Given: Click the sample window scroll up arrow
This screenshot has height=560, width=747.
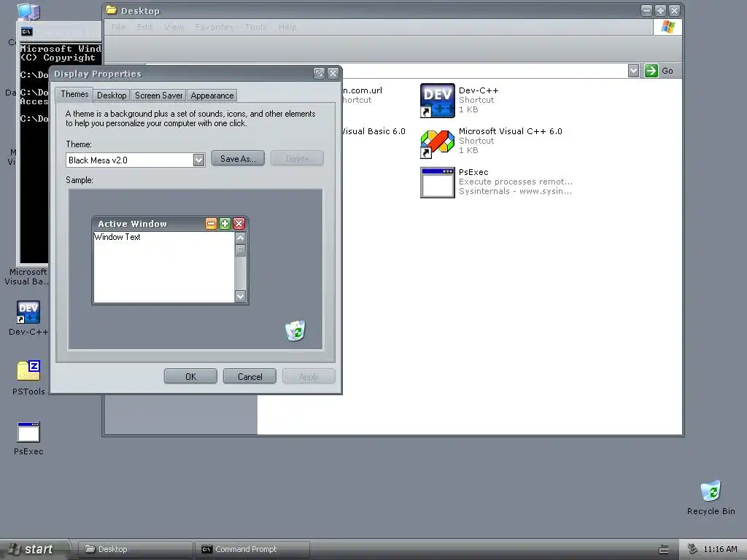Looking at the screenshot, I should click(240, 238).
